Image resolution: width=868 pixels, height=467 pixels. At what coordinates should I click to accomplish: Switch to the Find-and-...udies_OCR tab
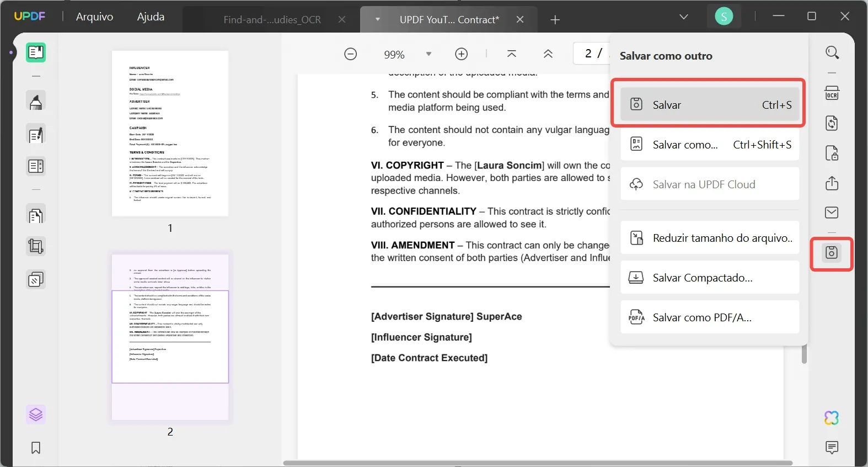(272, 20)
